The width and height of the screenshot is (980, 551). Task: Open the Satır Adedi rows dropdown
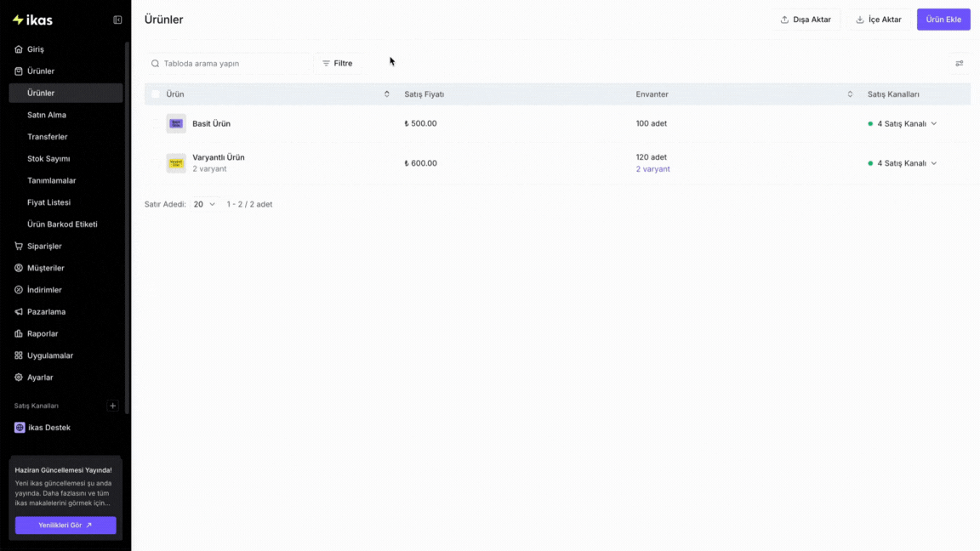coord(204,204)
